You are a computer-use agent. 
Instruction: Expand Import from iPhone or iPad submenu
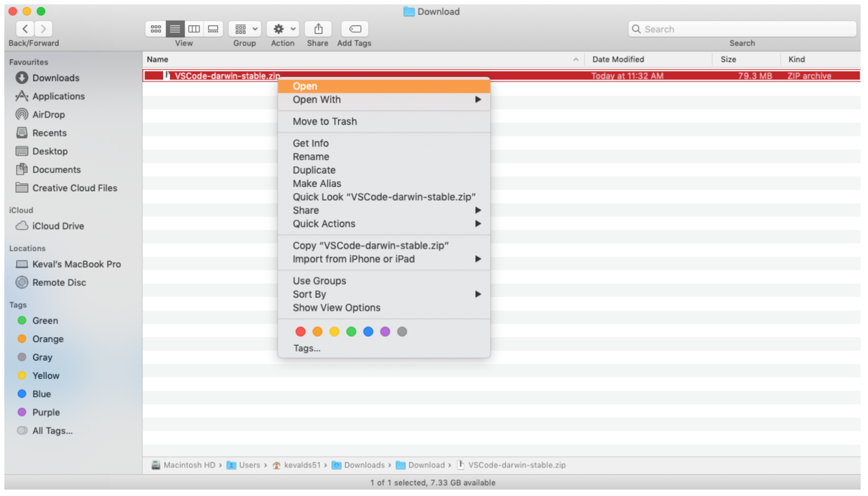click(x=384, y=259)
